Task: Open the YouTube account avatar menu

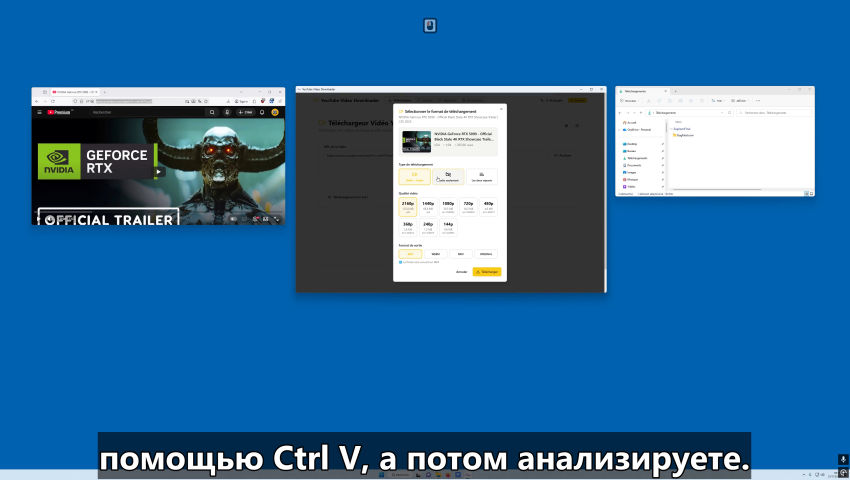Action: point(275,112)
